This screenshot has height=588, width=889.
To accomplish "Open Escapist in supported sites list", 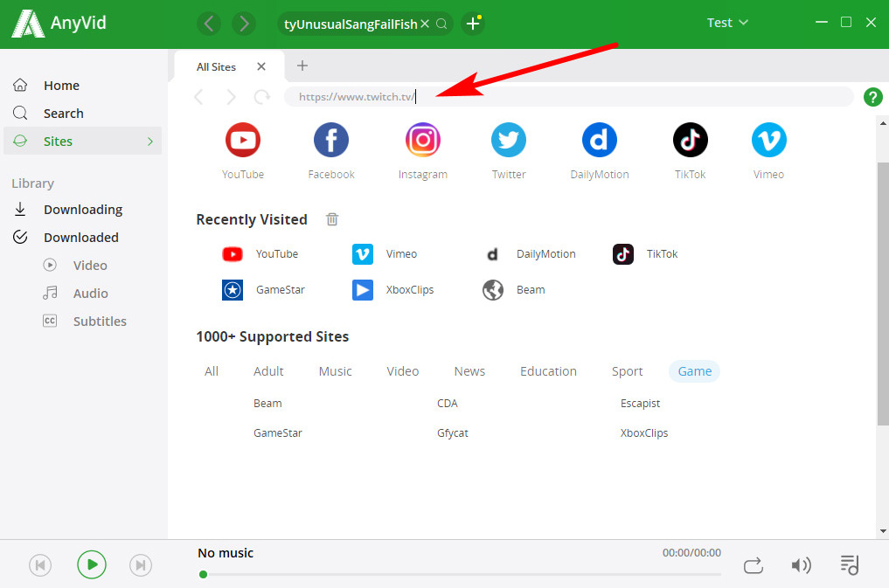I will click(640, 404).
